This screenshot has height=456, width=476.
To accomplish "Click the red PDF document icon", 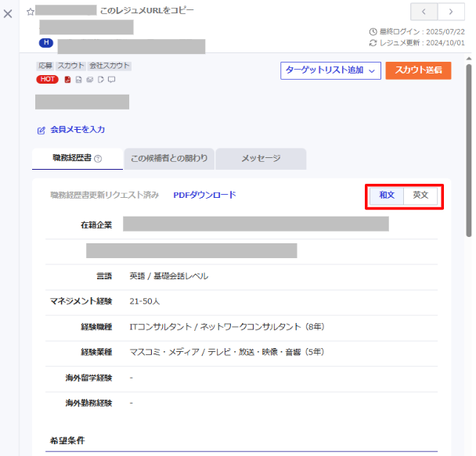I will pyautogui.click(x=67, y=80).
